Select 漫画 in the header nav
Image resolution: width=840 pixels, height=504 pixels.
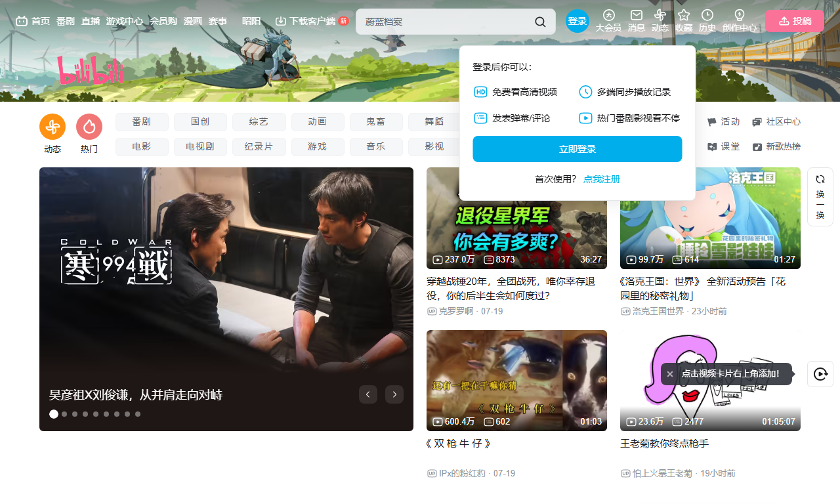click(x=193, y=21)
